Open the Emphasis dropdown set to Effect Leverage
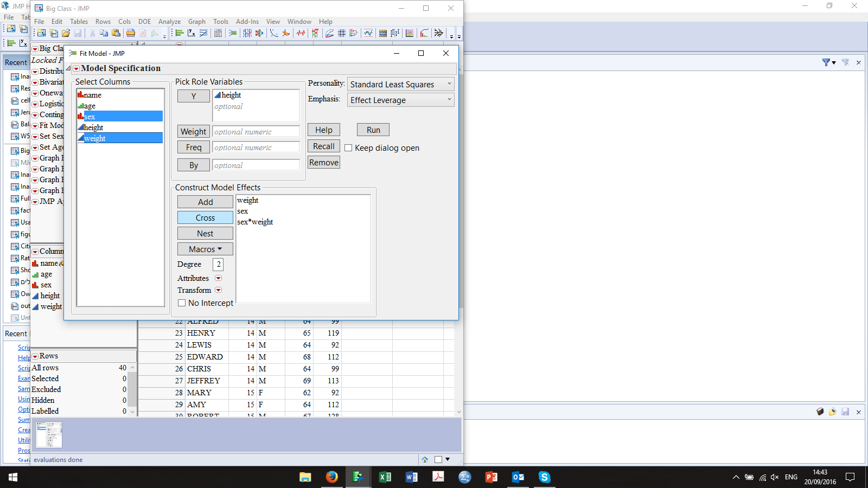The image size is (868, 488). click(x=400, y=100)
